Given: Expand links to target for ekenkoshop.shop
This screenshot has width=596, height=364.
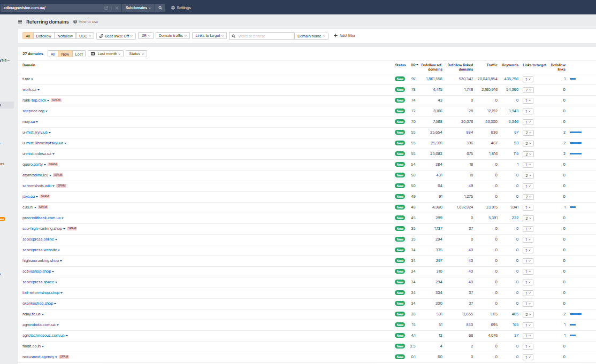Looking at the screenshot, I should coord(528,304).
